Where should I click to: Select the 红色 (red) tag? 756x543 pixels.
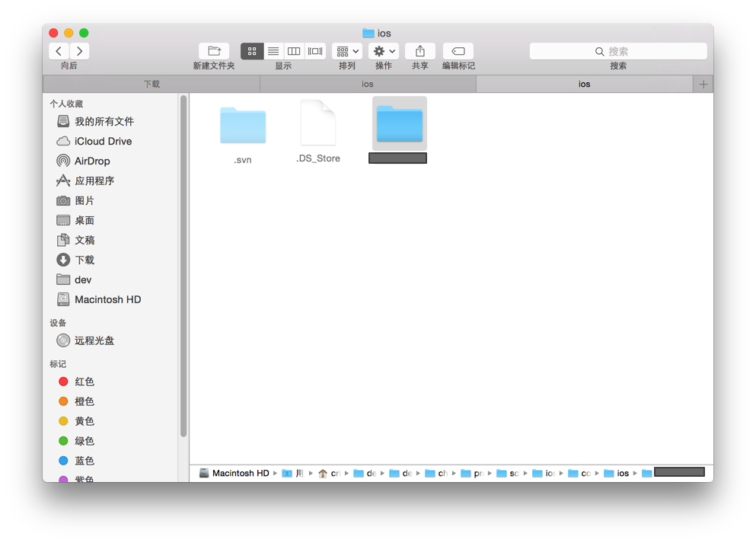[x=77, y=382]
